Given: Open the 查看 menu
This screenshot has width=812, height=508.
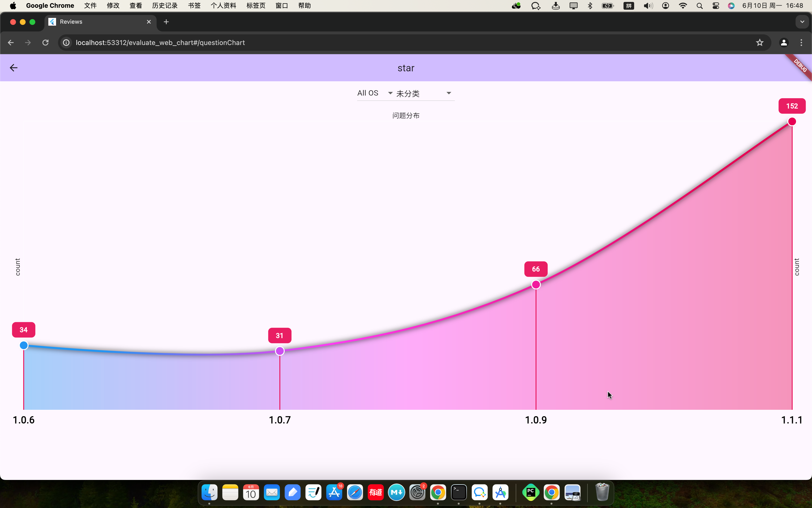Looking at the screenshot, I should click(136, 6).
